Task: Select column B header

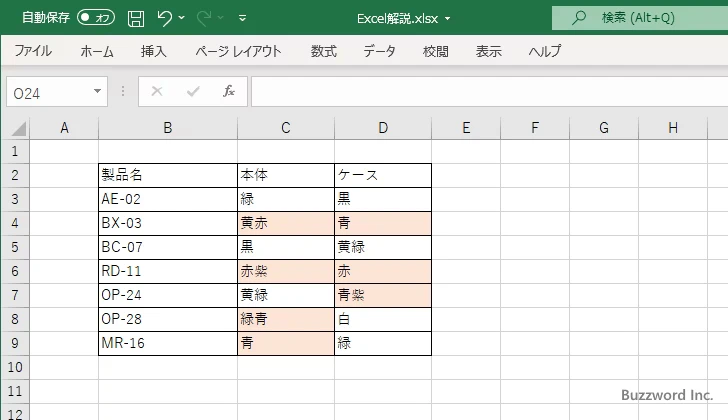Action: 168,128
